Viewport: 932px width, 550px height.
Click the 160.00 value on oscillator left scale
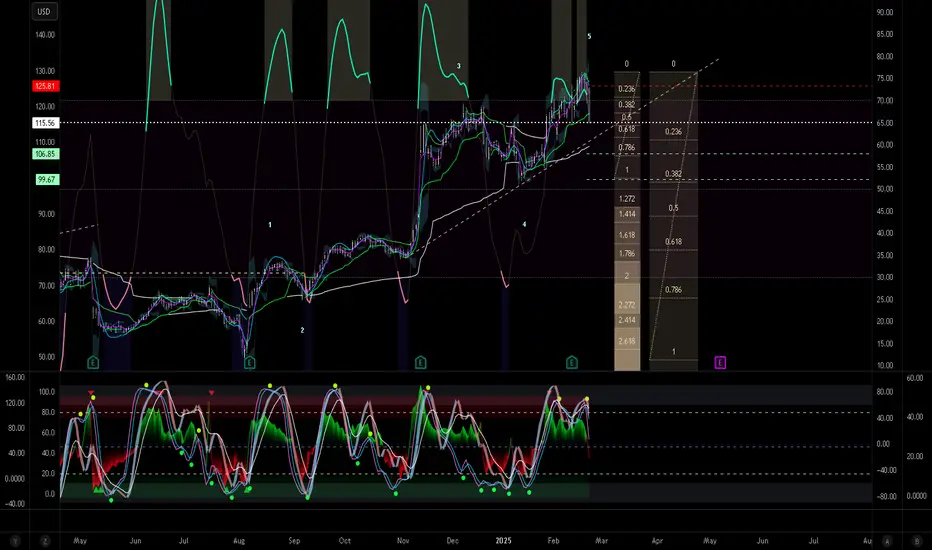pyautogui.click(x=15, y=378)
